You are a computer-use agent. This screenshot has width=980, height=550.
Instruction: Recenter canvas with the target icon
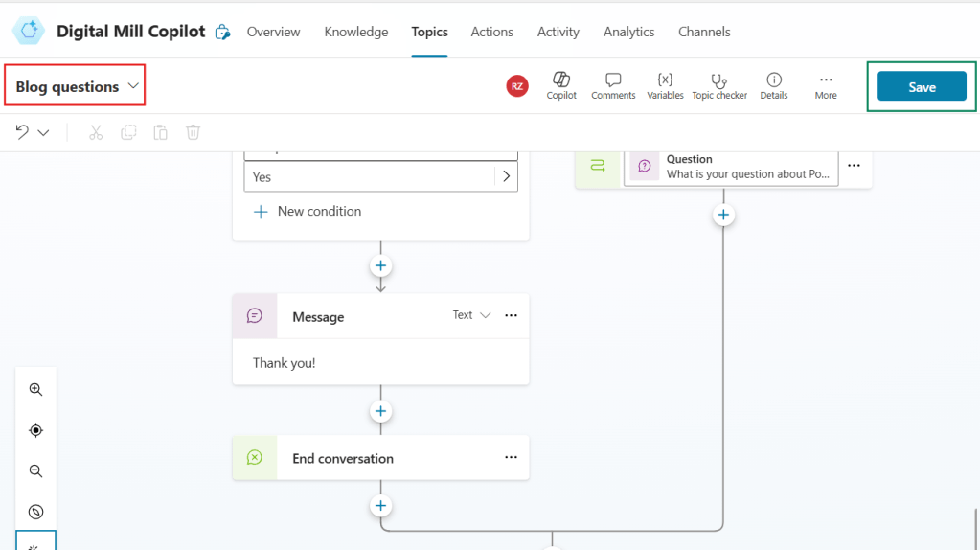35,430
